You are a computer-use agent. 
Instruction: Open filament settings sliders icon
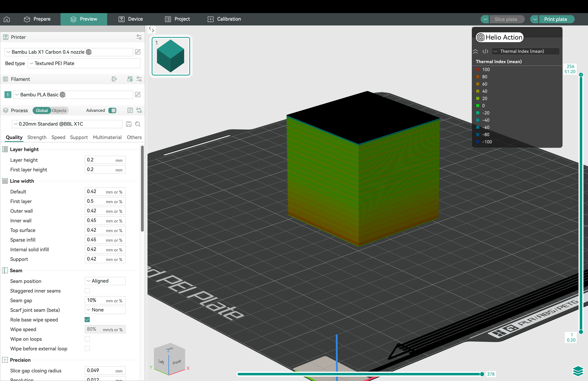coord(139,79)
